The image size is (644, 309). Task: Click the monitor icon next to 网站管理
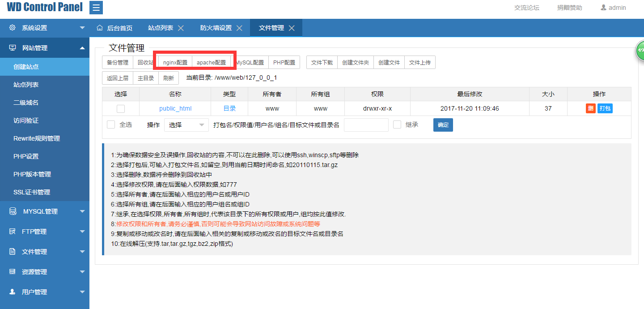click(x=12, y=48)
